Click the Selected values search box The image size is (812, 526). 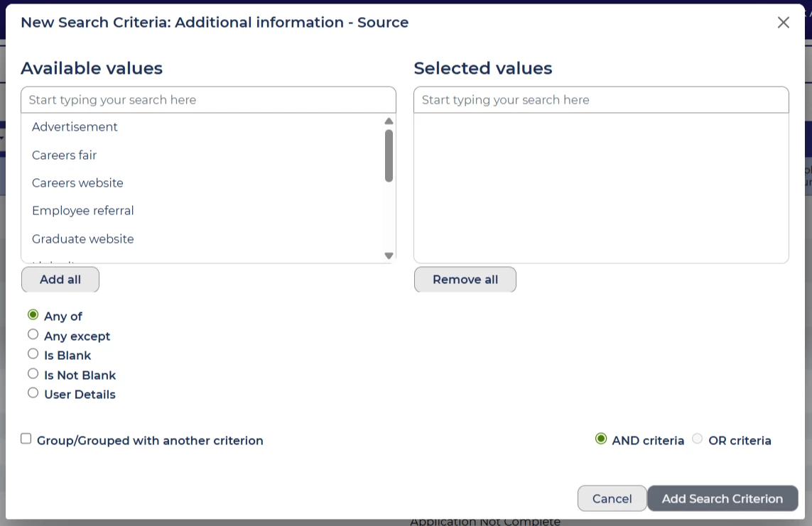pos(601,100)
